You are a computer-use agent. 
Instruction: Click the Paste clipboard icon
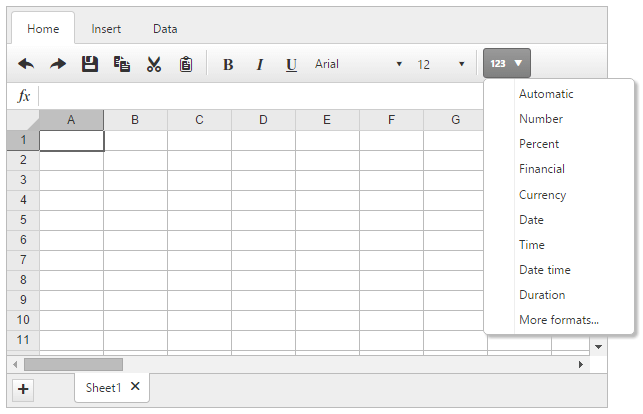point(186,64)
